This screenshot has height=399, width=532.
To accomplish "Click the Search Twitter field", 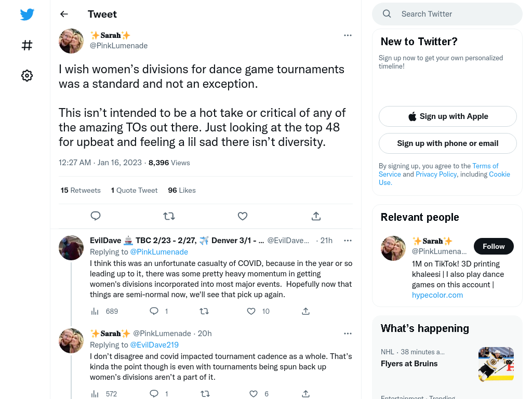I will [x=447, y=14].
